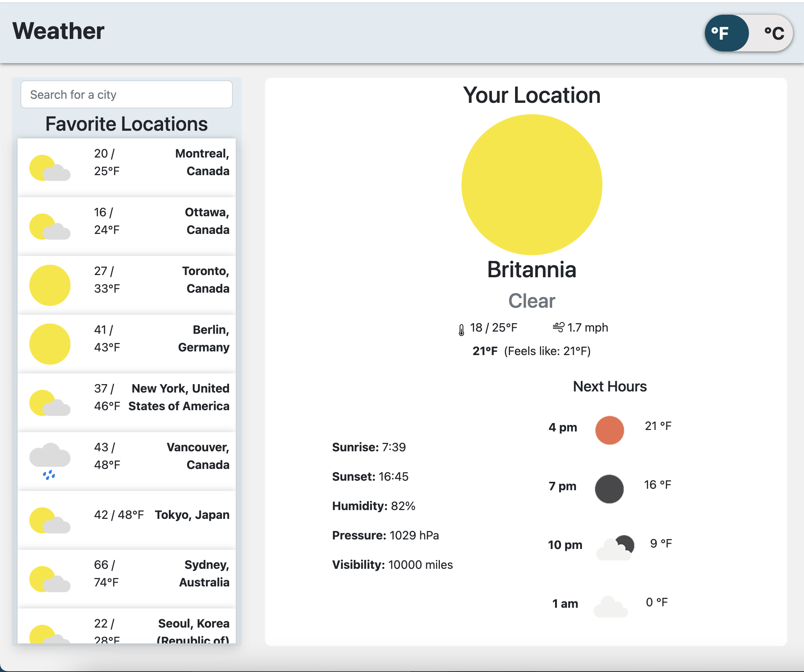Switch temperature units to °C

coord(774,33)
